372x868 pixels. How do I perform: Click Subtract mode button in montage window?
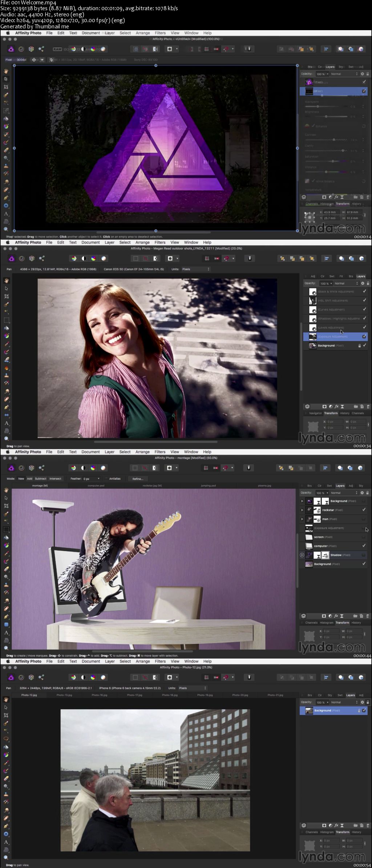(40, 479)
